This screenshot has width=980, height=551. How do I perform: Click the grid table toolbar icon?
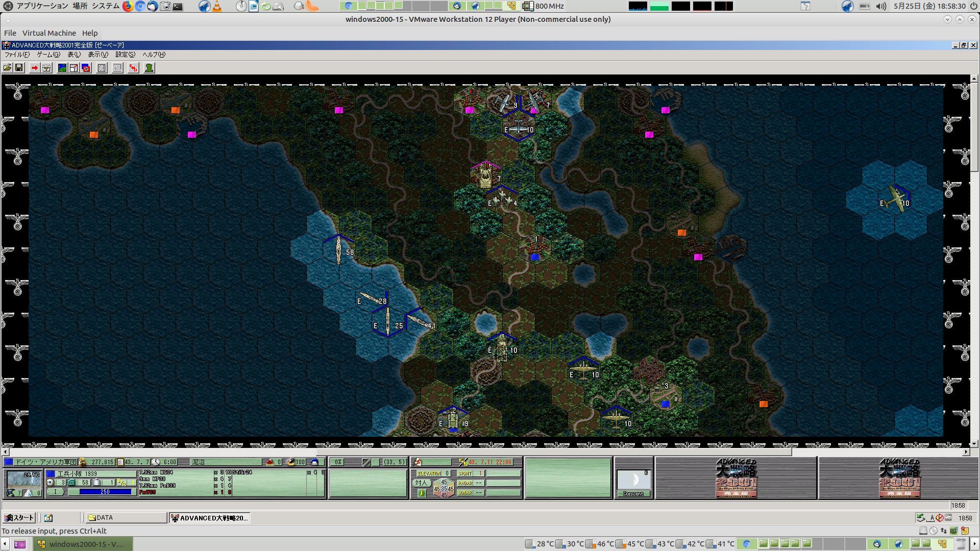point(102,68)
